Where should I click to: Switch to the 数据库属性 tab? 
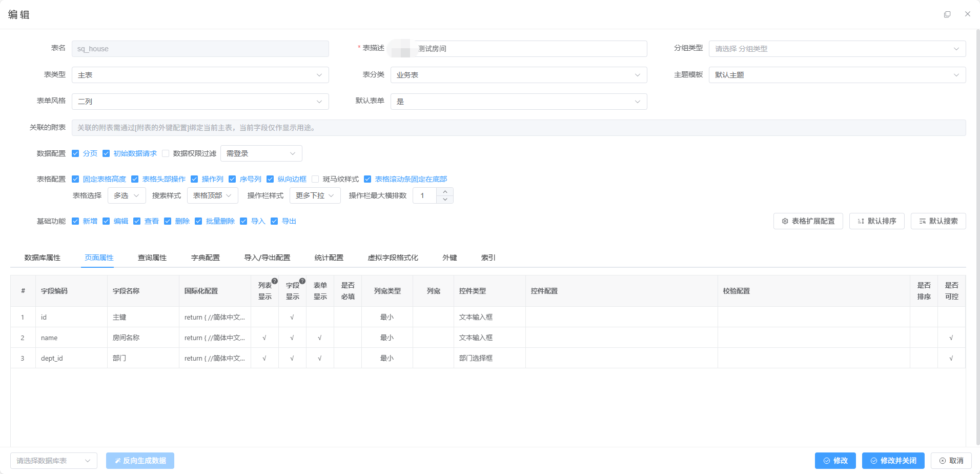43,258
